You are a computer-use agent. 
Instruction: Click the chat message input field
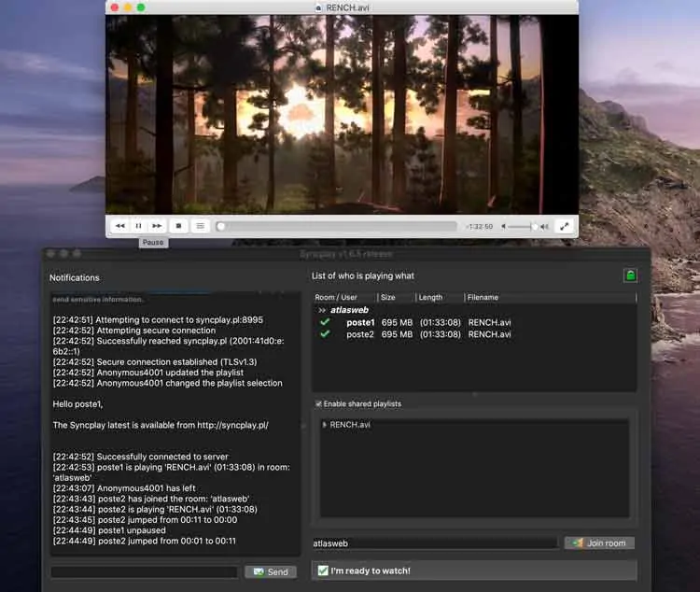click(144, 571)
